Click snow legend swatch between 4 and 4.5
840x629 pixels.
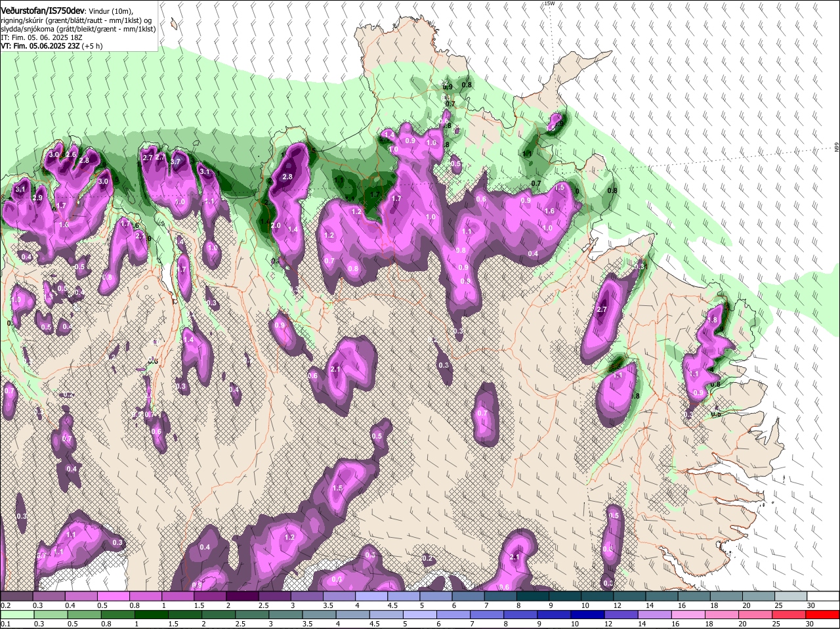(x=372, y=596)
